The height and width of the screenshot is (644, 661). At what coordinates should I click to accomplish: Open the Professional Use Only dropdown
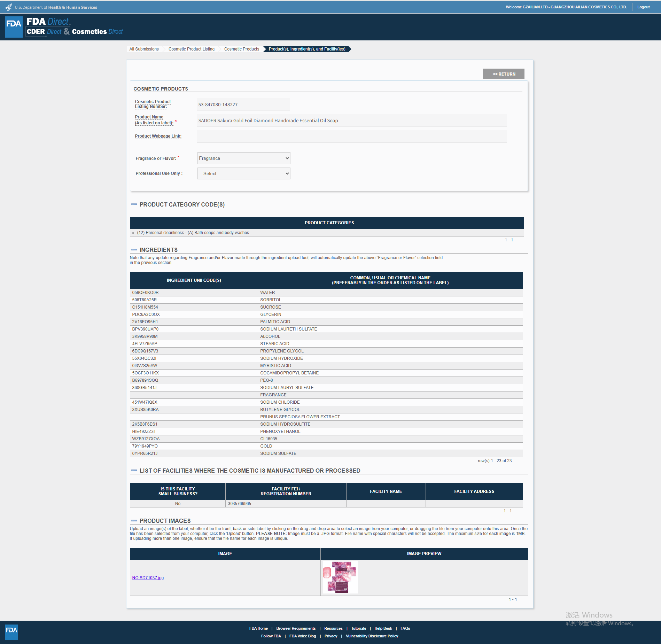pos(243,173)
